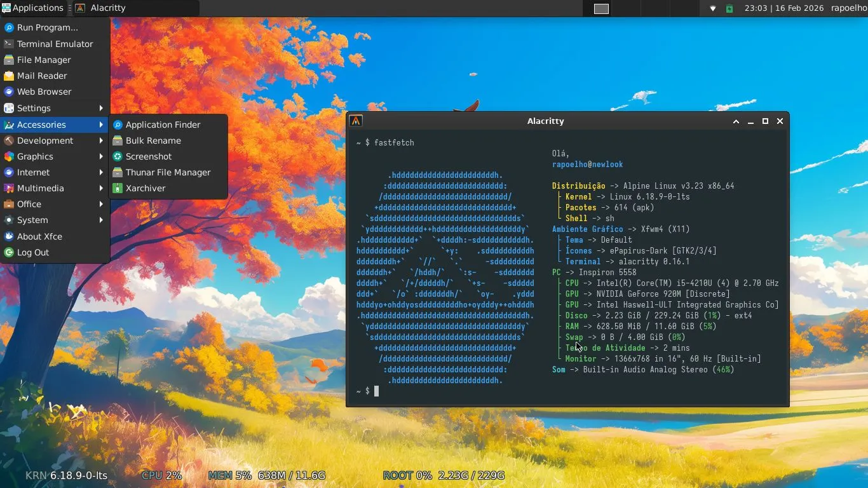Click the Alacritty window title bar text
Viewport: 868px width, 488px height.
tap(545, 121)
